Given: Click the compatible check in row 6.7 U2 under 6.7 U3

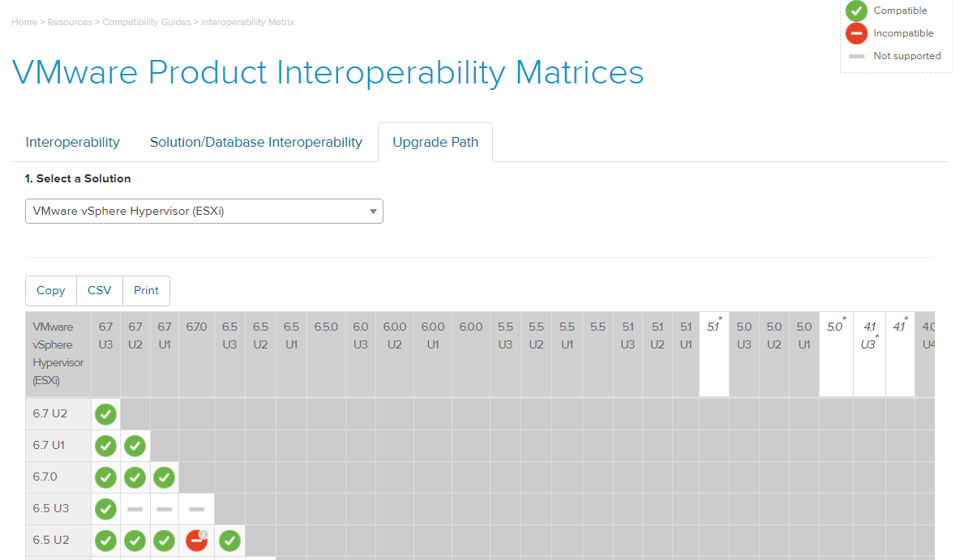Looking at the screenshot, I should (x=105, y=414).
